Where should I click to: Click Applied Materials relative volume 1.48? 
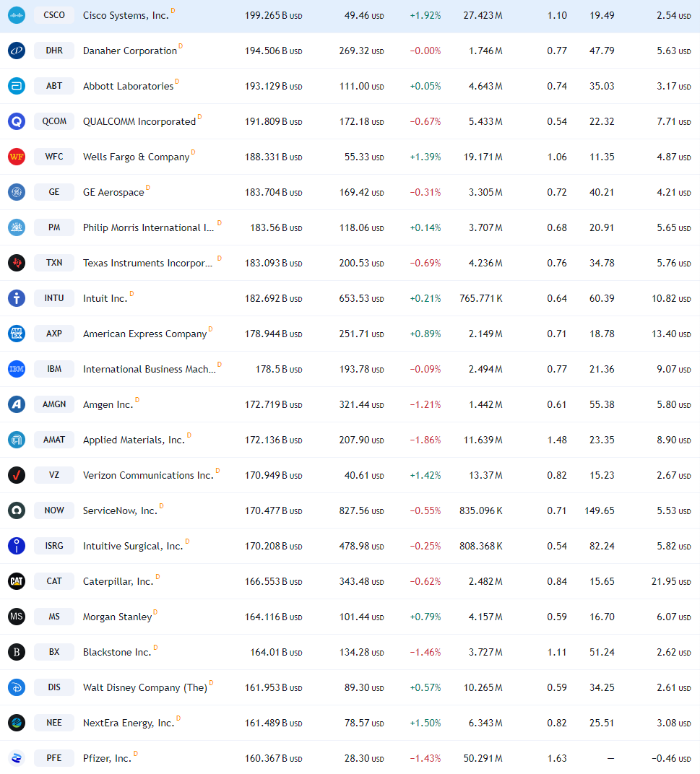point(557,440)
